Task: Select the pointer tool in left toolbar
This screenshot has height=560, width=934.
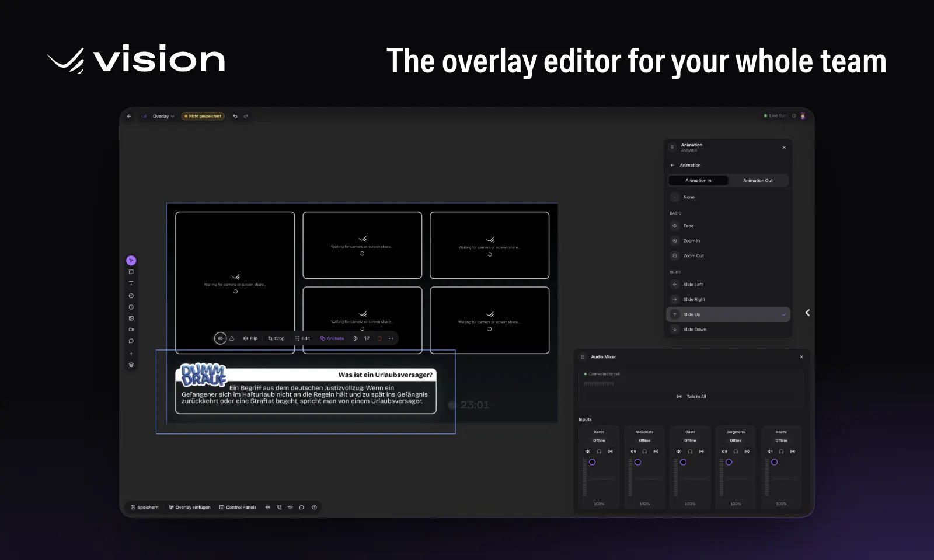Action: pyautogui.click(x=131, y=261)
